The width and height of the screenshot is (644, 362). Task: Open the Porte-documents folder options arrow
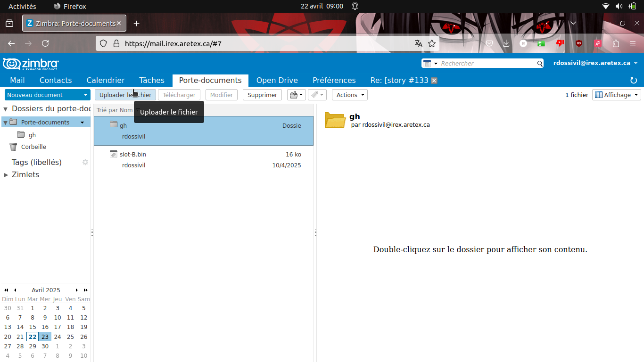coord(83,123)
